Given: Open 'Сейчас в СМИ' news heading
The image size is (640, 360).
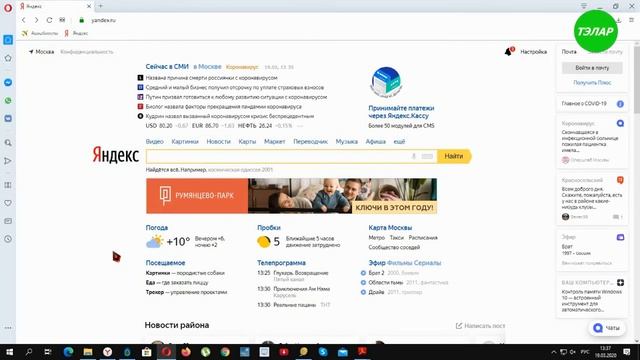Looking at the screenshot, I should pyautogui.click(x=167, y=67).
